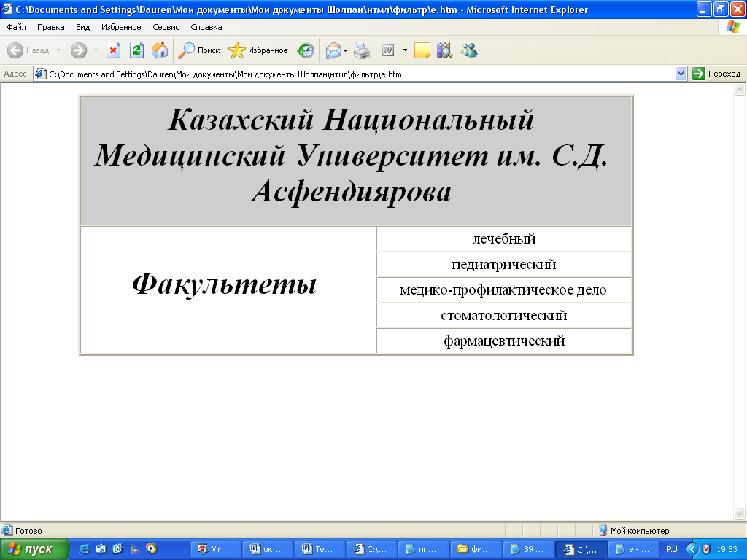Viewport: 747px width, 560px height.
Task: Switch to the фи... folder taskbar window
Action: 475,550
